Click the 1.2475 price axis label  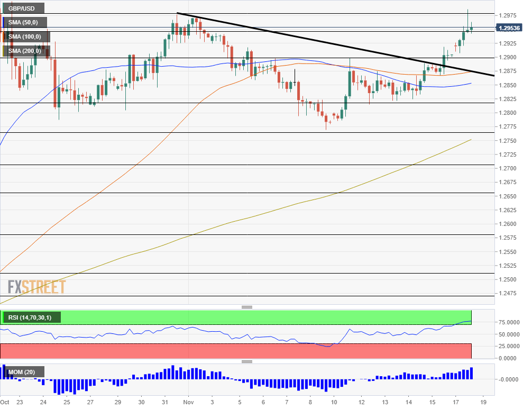(x=508, y=293)
